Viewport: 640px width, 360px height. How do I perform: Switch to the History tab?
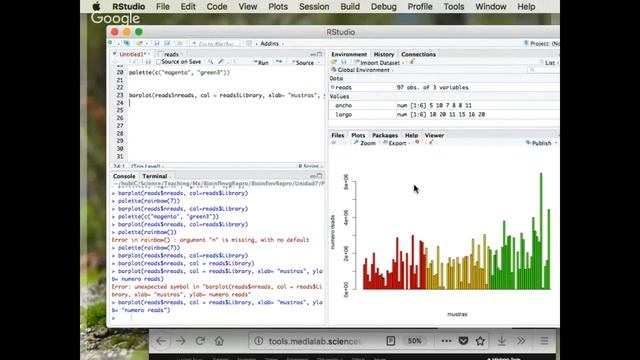pos(384,54)
